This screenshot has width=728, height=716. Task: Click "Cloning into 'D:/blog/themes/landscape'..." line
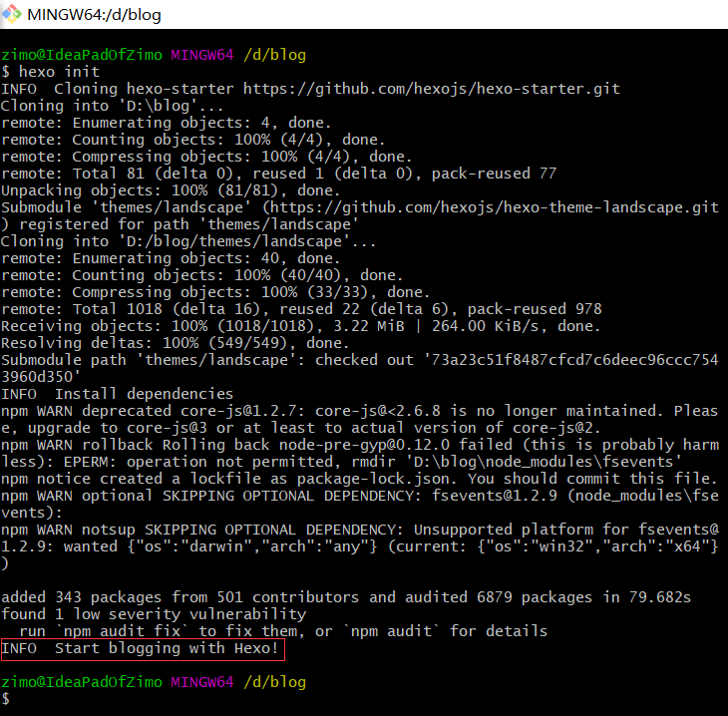(188, 241)
